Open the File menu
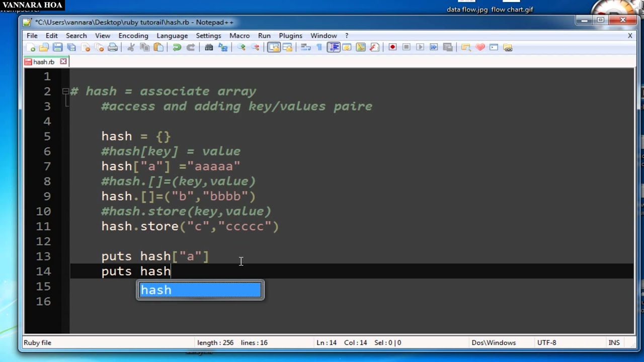 click(32, 36)
